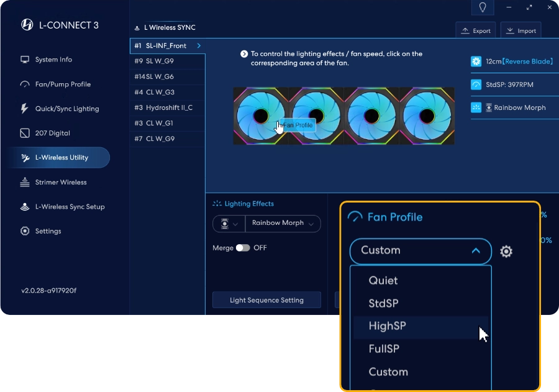Expand the Rainbow Morph lighting effect dropdown
The width and height of the screenshot is (559, 392).
pyautogui.click(x=283, y=224)
